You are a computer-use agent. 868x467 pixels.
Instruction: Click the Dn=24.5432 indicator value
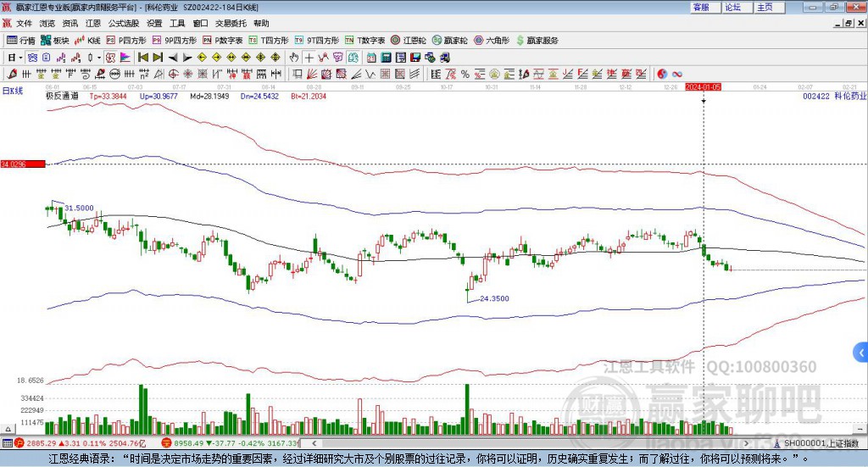(259, 97)
